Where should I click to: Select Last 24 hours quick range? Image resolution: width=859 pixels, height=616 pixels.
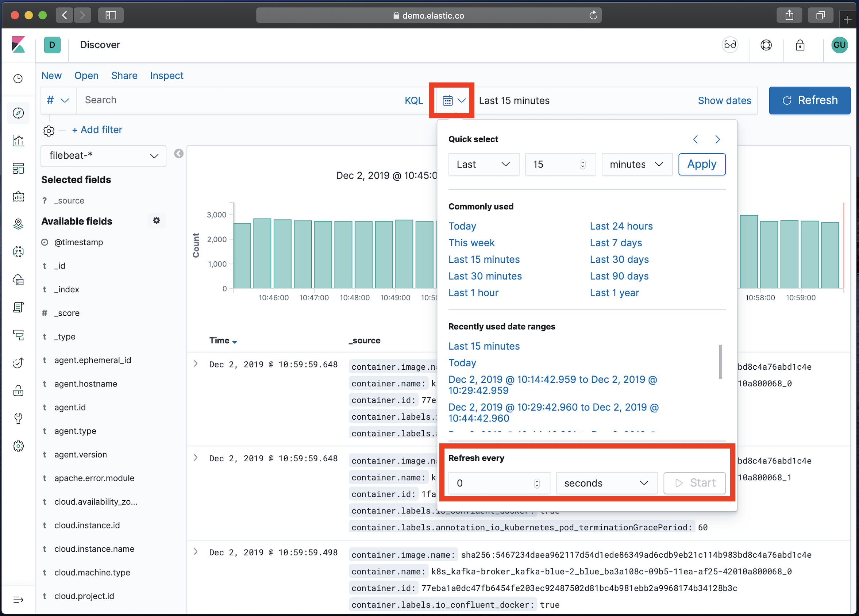pos(621,226)
